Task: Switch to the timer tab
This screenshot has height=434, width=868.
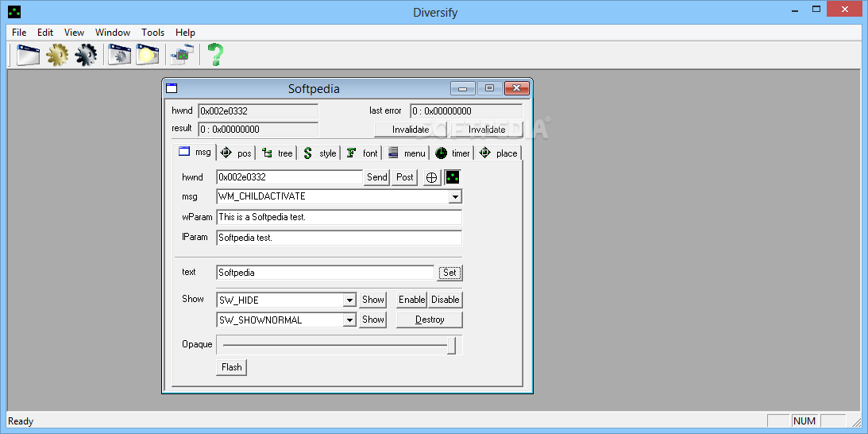Action: point(453,153)
